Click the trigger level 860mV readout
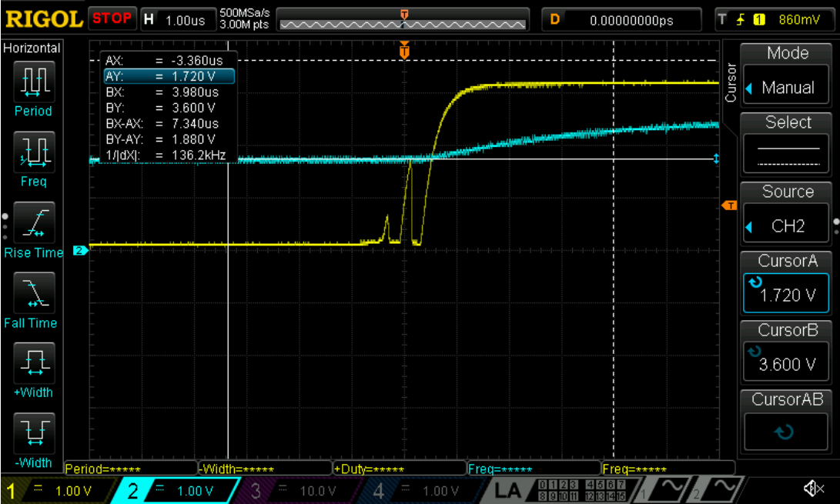Screen dimensions: 840x504 (798, 20)
